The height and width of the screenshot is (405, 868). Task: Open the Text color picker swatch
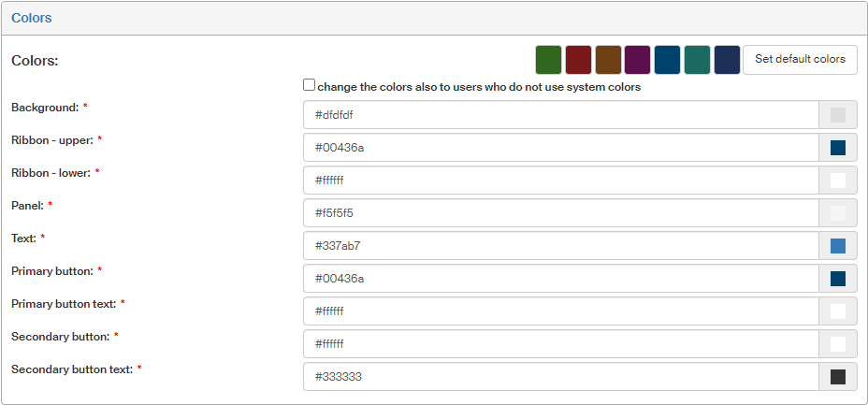point(838,246)
